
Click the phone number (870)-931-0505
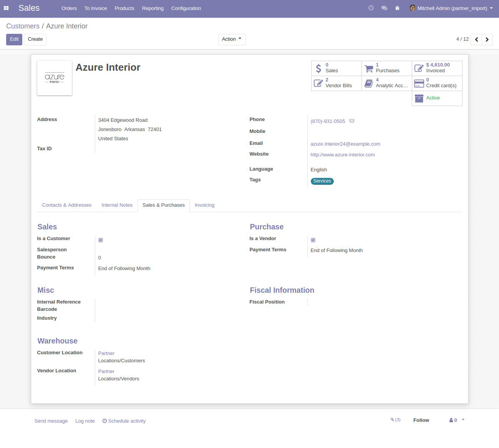328,121
